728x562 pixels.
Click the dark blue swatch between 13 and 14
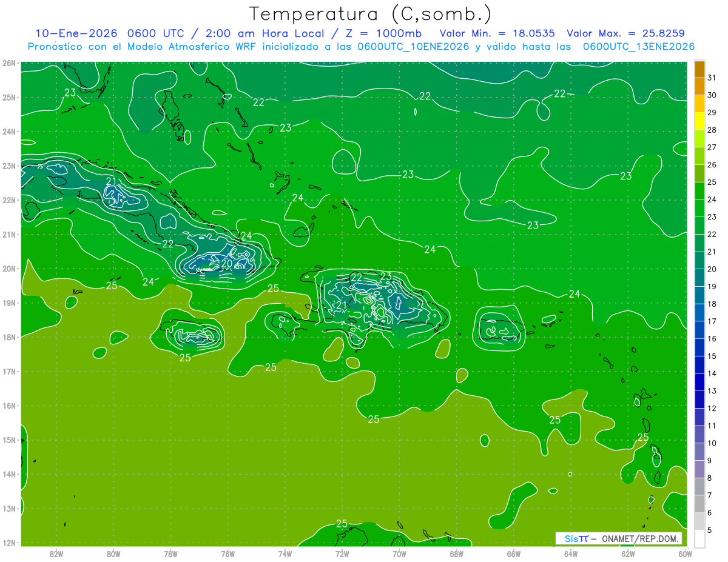click(x=699, y=383)
